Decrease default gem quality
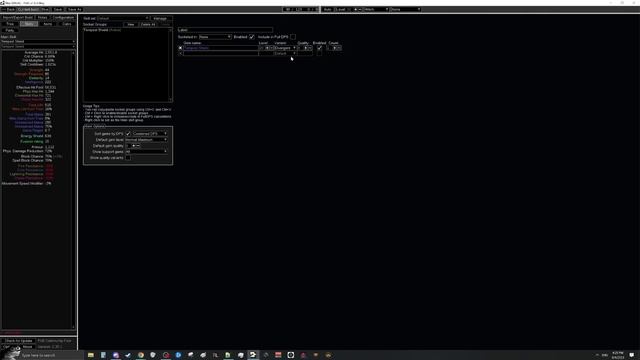640x360 pixels. pos(138,146)
